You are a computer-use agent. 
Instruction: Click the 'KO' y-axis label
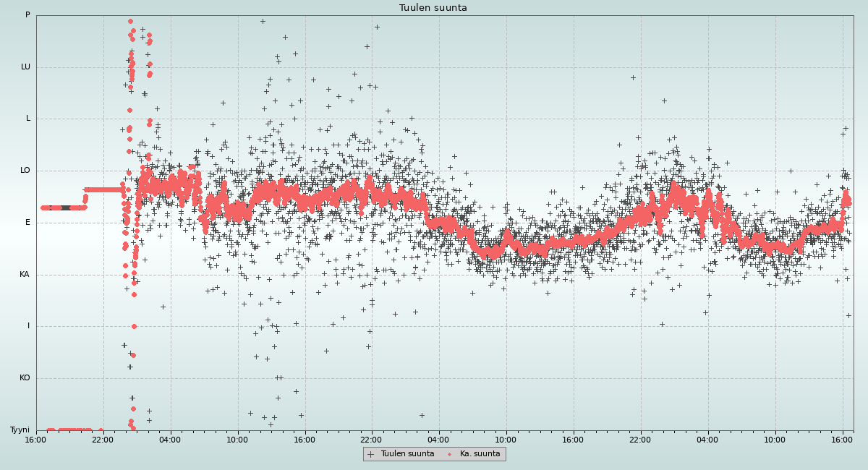point(25,378)
